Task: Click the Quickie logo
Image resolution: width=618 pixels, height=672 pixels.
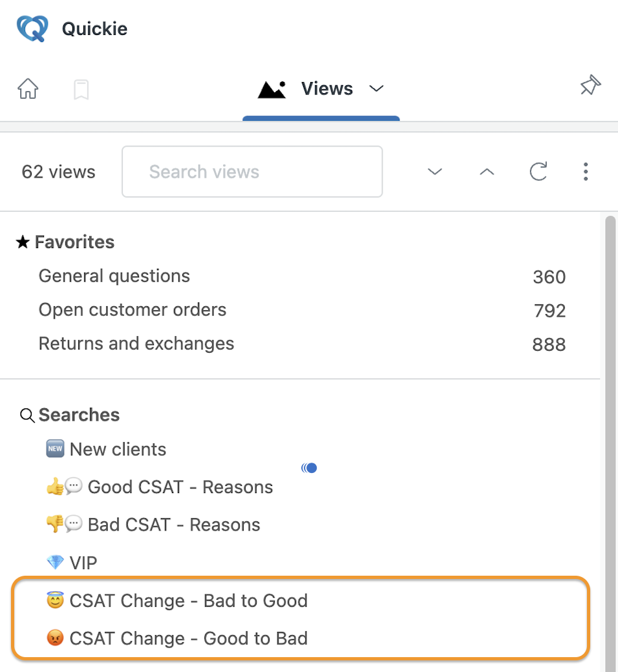Action: coord(32,28)
